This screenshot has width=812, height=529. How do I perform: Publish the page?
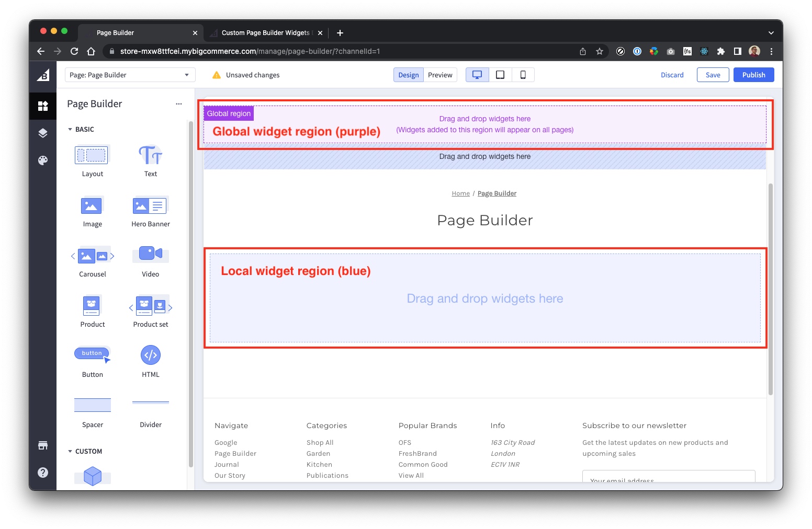pyautogui.click(x=753, y=75)
